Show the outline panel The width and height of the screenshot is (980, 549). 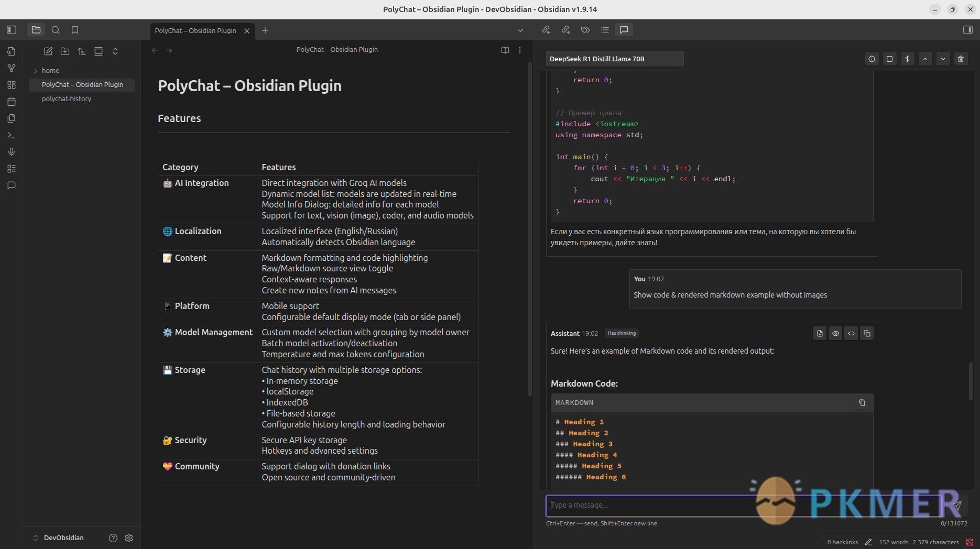605,30
